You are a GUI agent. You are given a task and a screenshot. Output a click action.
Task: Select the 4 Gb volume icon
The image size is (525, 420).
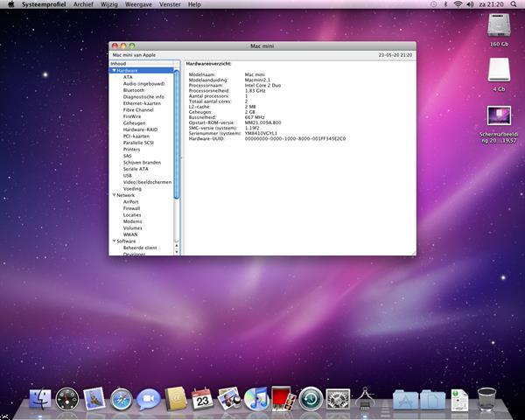499,70
